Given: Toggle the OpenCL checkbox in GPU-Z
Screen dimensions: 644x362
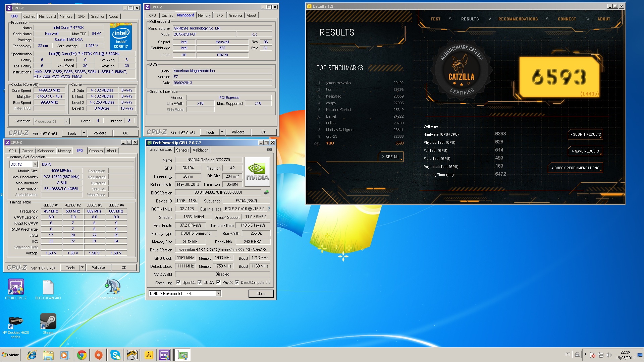Looking at the screenshot, I should [x=178, y=283].
